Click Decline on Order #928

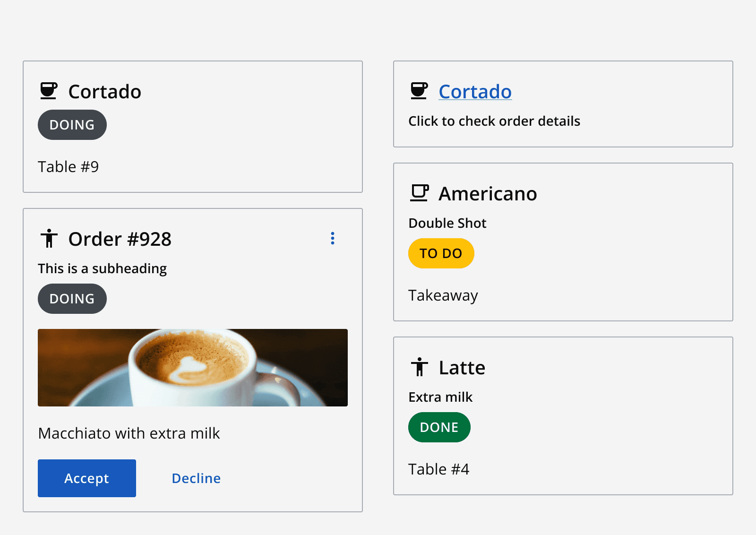pyautogui.click(x=196, y=478)
